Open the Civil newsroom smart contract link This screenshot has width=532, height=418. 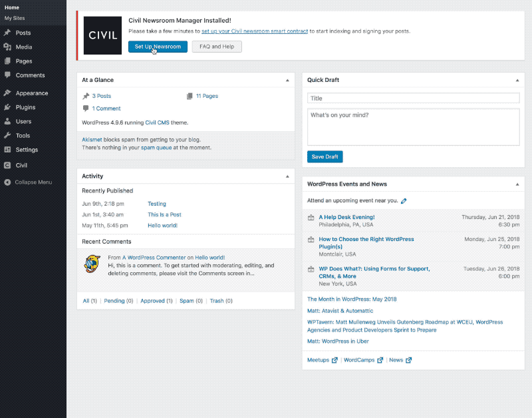(x=255, y=31)
